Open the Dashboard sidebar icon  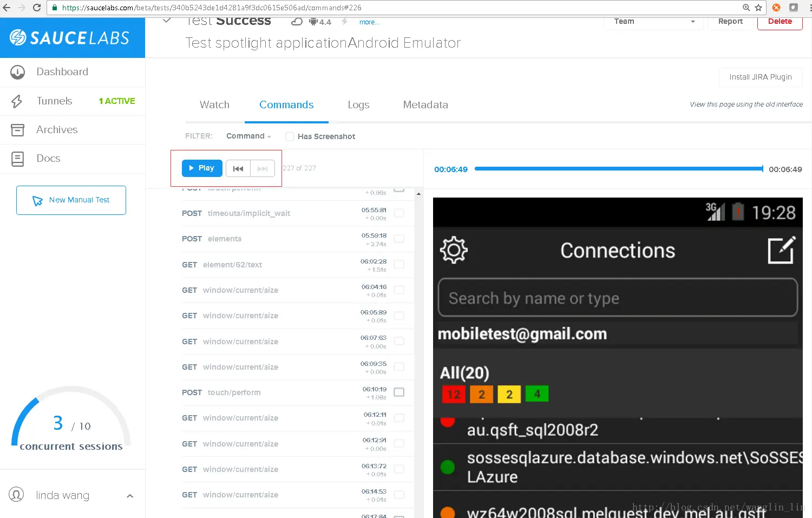click(17, 72)
